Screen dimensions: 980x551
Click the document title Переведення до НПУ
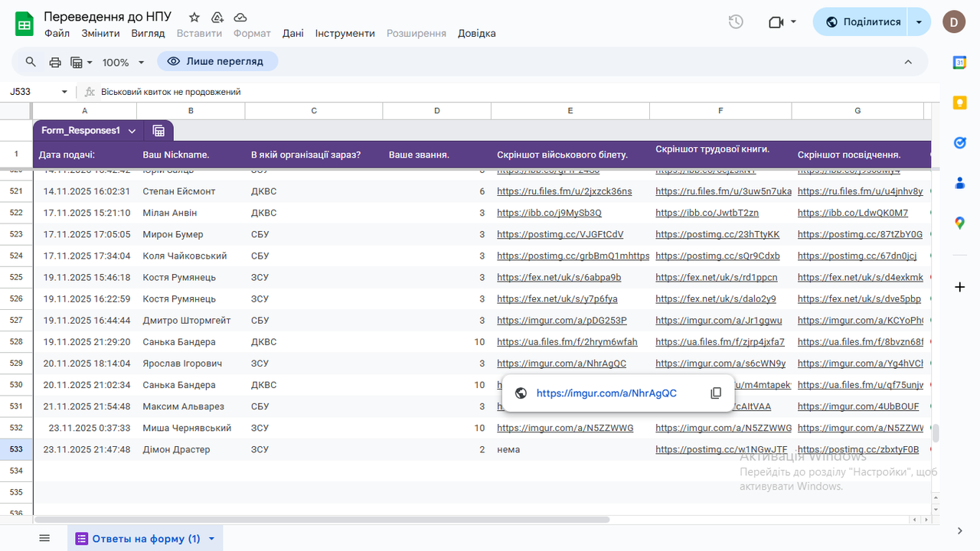108,17
